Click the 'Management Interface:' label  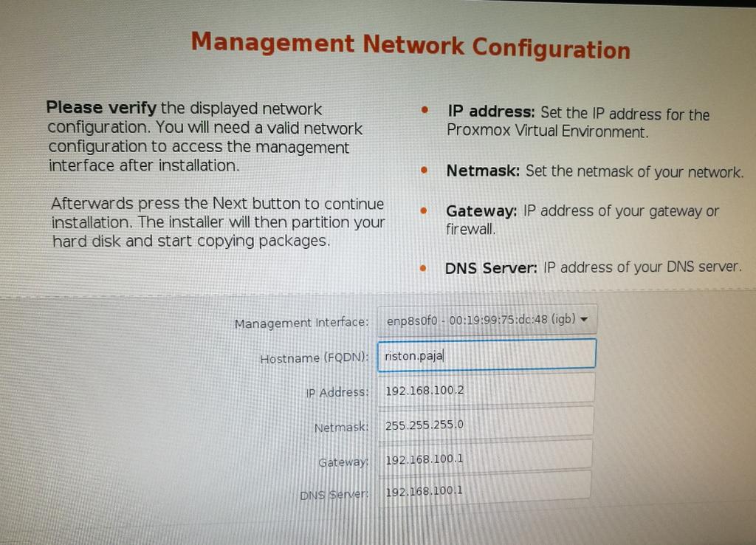301,323
